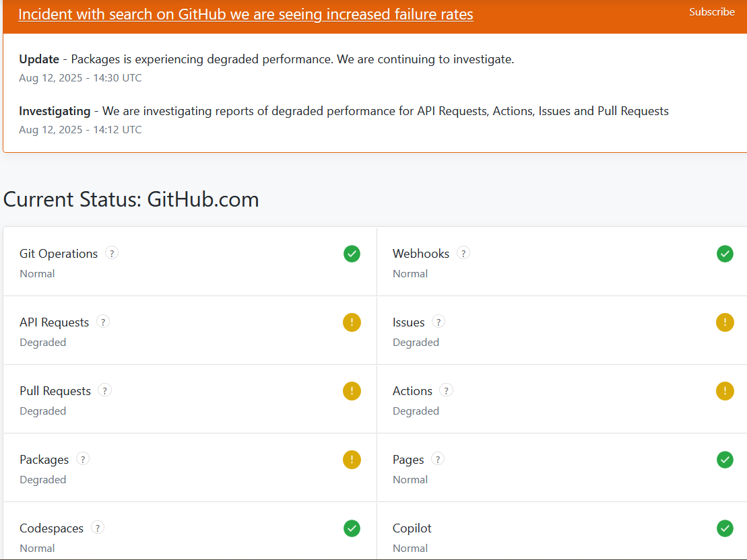Screen dimensions: 747x560
Task: Open the help tooltip for API Requests
Action: click(x=103, y=322)
